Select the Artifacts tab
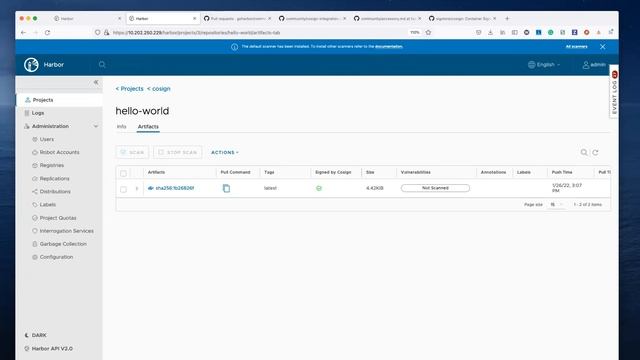The height and width of the screenshot is (360, 640). click(x=148, y=127)
